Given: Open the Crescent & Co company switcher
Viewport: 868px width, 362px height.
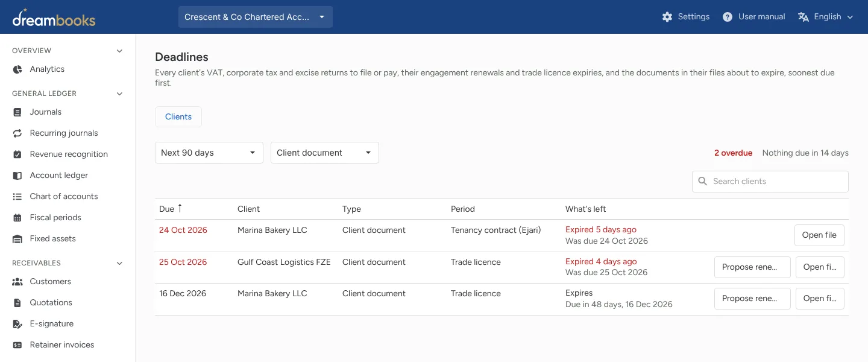Looking at the screenshot, I should coord(256,17).
